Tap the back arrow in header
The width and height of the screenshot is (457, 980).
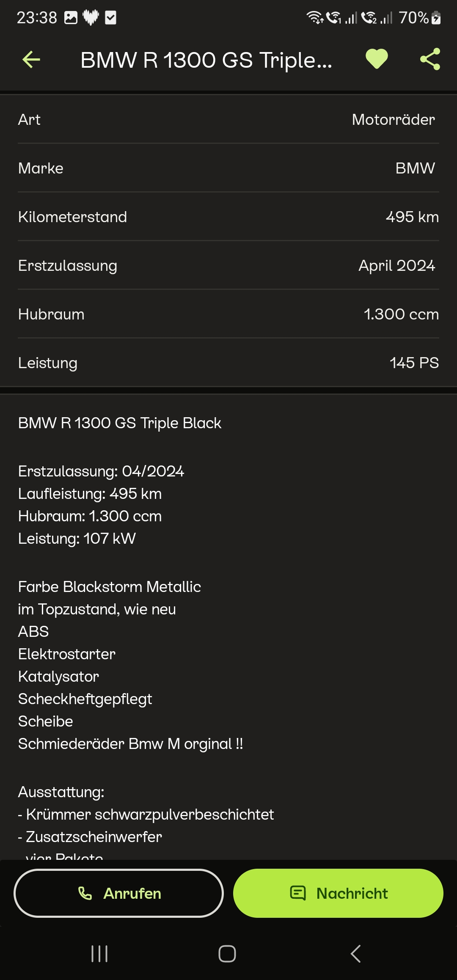click(x=31, y=60)
